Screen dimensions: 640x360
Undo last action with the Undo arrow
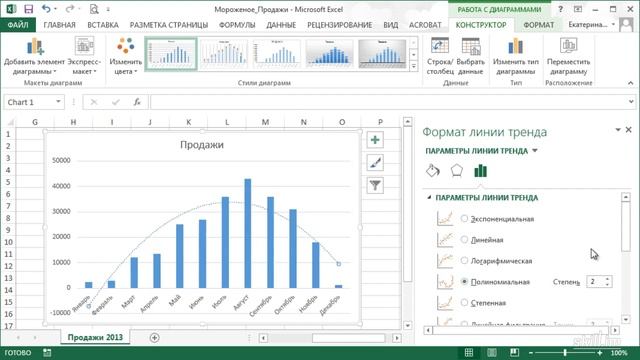46,9
